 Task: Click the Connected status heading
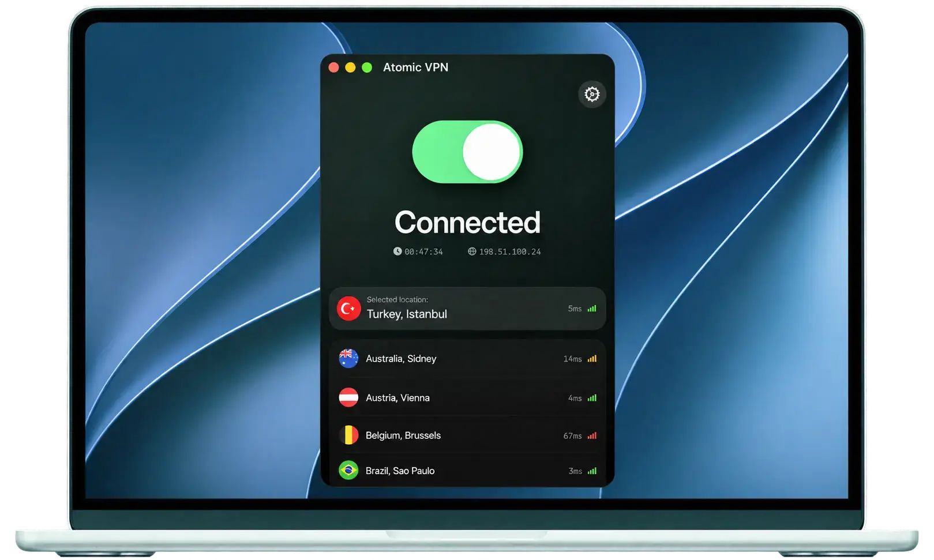click(x=467, y=222)
